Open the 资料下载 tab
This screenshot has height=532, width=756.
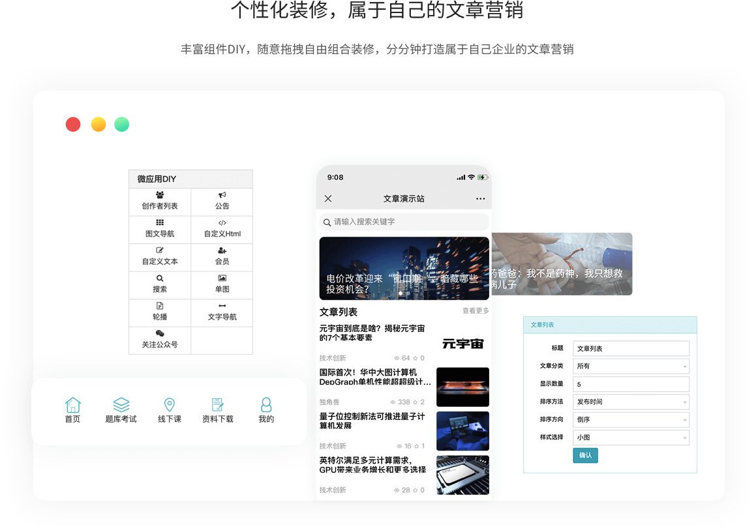(217, 411)
